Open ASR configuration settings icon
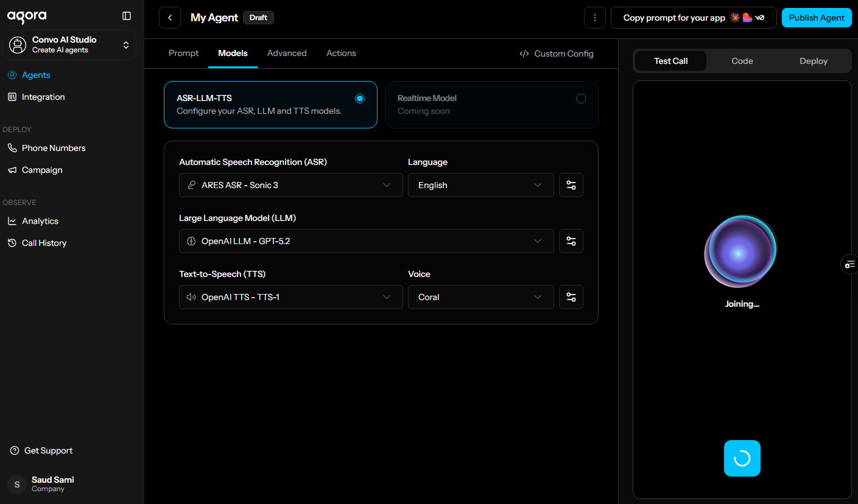The image size is (858, 504). click(571, 185)
